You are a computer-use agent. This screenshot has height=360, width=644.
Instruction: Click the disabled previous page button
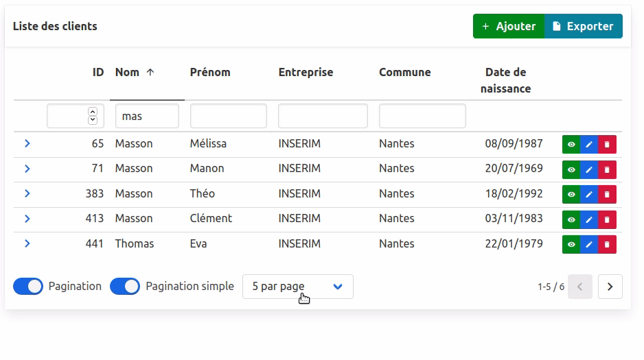point(580,287)
